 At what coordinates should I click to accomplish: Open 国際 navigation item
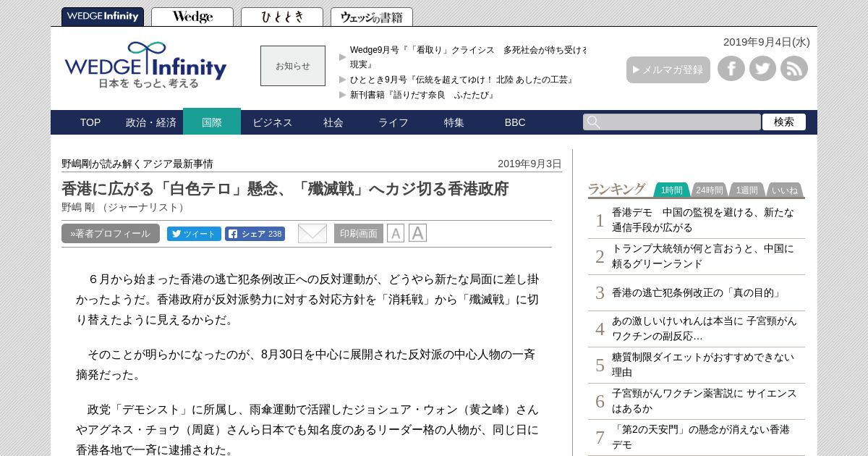(212, 122)
